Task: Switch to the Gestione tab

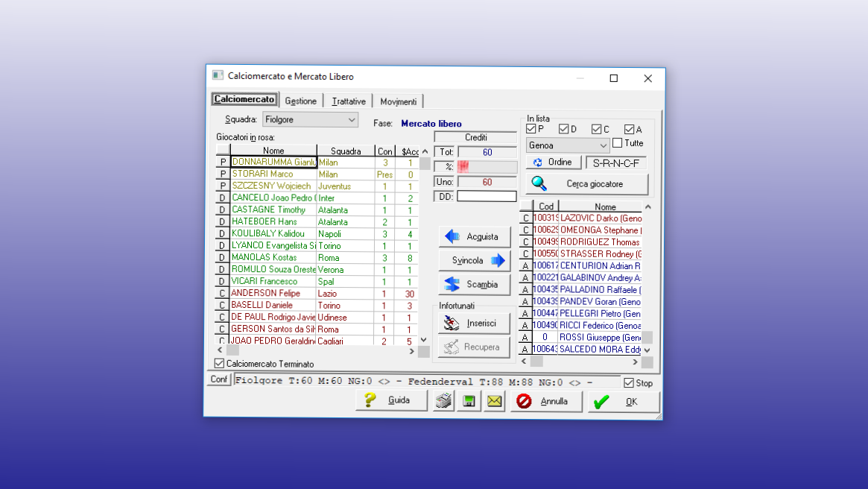Action: (x=300, y=101)
